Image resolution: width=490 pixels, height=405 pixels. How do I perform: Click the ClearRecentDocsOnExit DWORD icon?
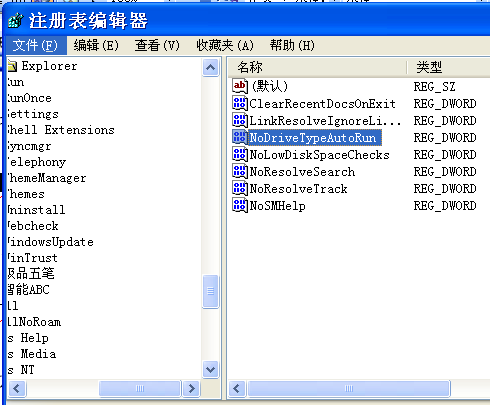tap(240, 103)
